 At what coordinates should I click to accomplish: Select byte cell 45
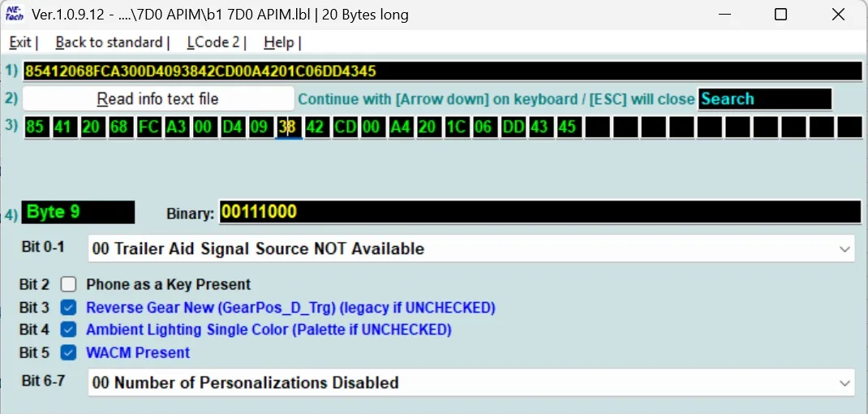(x=567, y=127)
